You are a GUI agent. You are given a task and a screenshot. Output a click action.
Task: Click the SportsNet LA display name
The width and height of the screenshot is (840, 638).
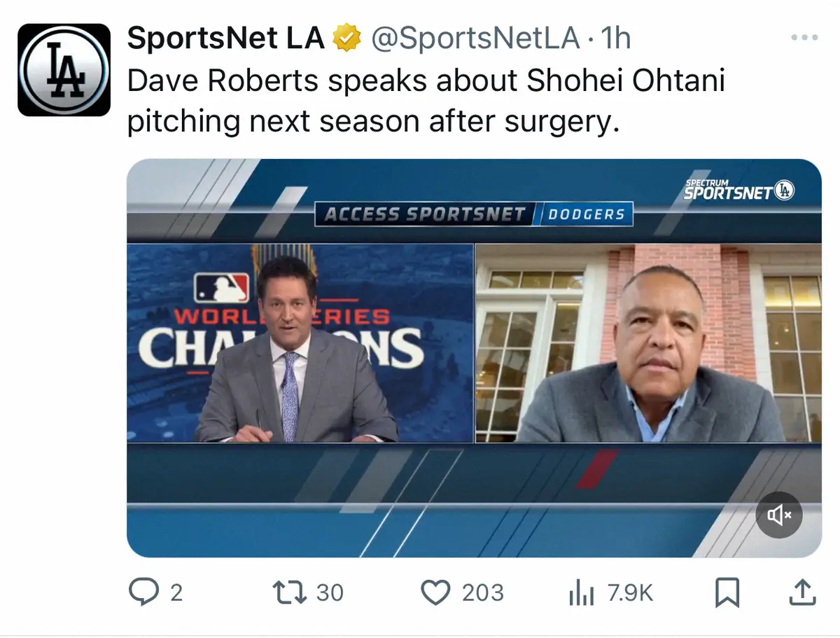[225, 39]
